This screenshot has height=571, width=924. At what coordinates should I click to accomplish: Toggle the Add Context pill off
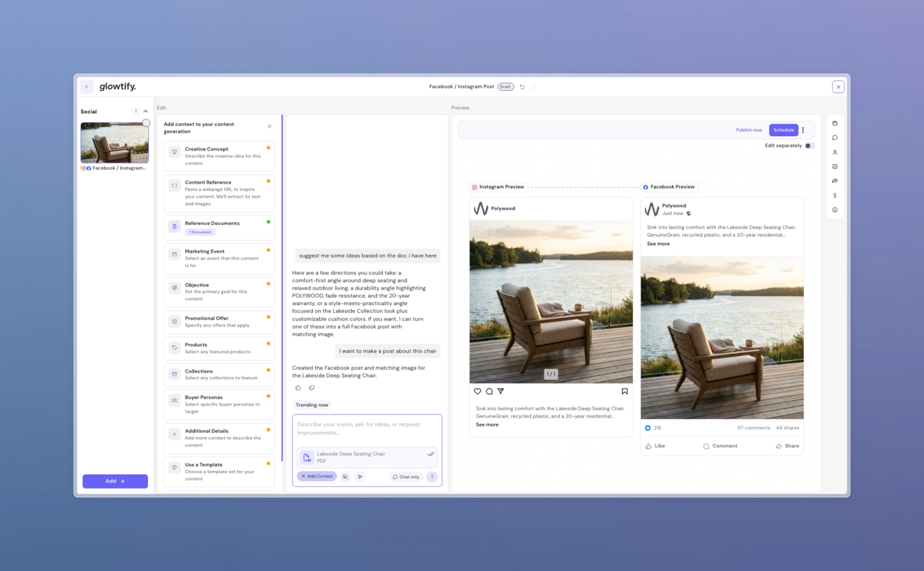(317, 476)
